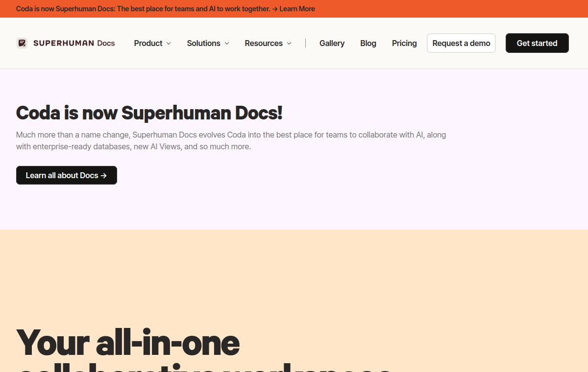Open the Product dropdown menu
This screenshot has width=588, height=372.
[x=152, y=43]
